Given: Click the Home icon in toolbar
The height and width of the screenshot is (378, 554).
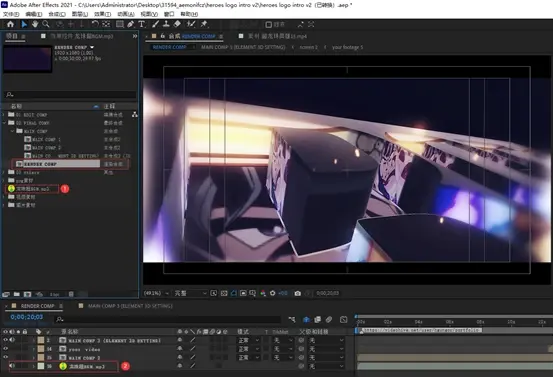Looking at the screenshot, I should tap(10, 24).
